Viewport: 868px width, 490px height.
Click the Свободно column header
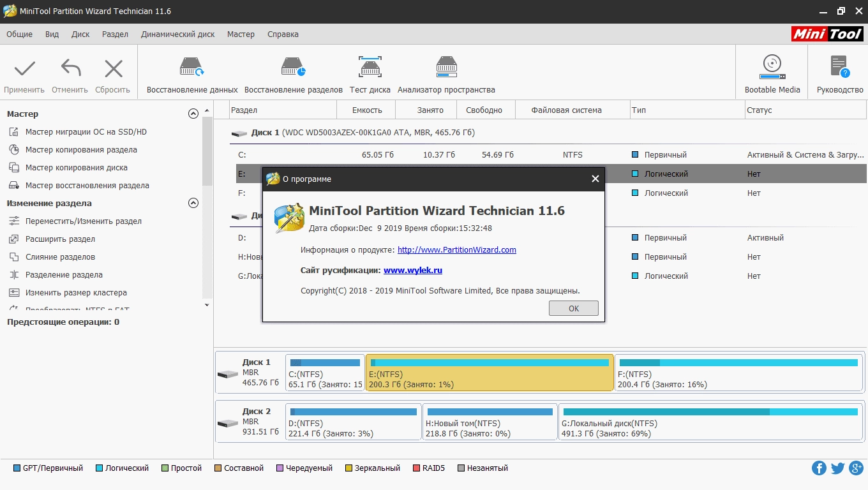point(486,110)
